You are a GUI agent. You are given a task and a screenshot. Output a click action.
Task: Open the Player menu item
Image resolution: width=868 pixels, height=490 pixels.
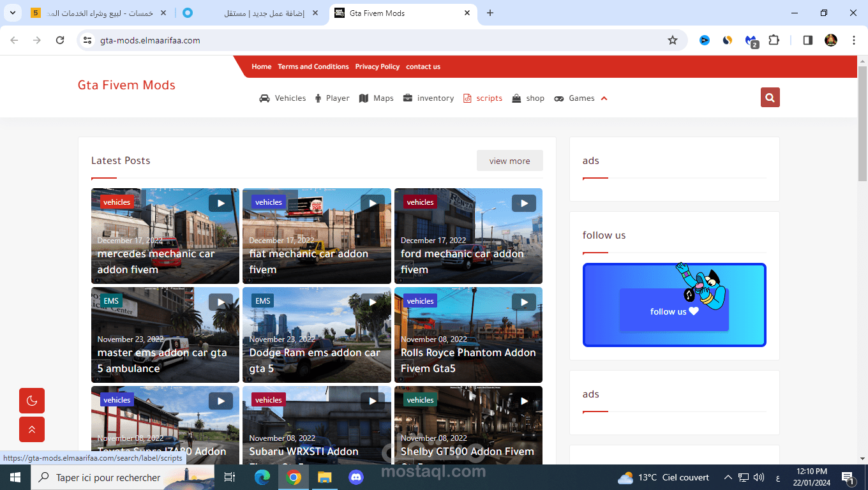[x=332, y=98]
